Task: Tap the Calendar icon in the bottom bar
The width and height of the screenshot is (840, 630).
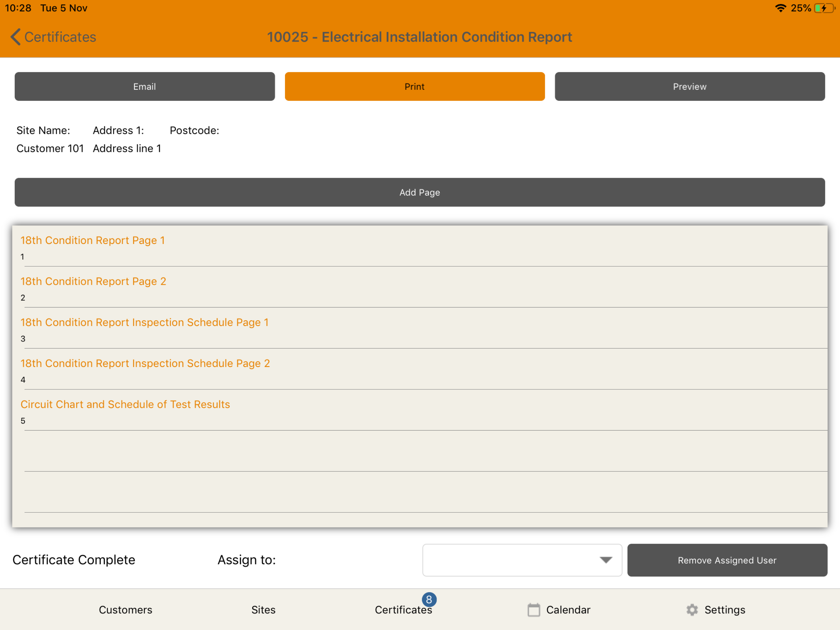Action: coord(533,609)
